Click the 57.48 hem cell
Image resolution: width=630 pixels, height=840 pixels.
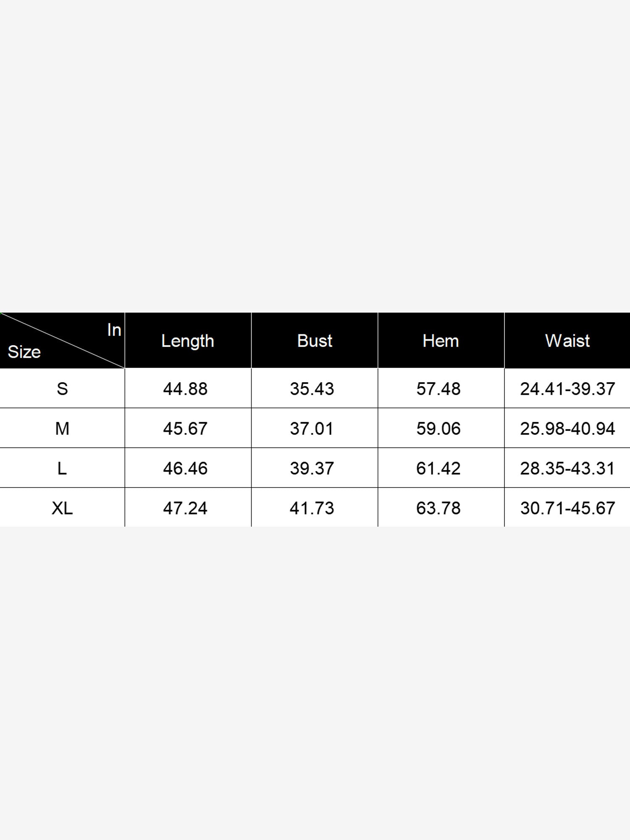coord(438,389)
